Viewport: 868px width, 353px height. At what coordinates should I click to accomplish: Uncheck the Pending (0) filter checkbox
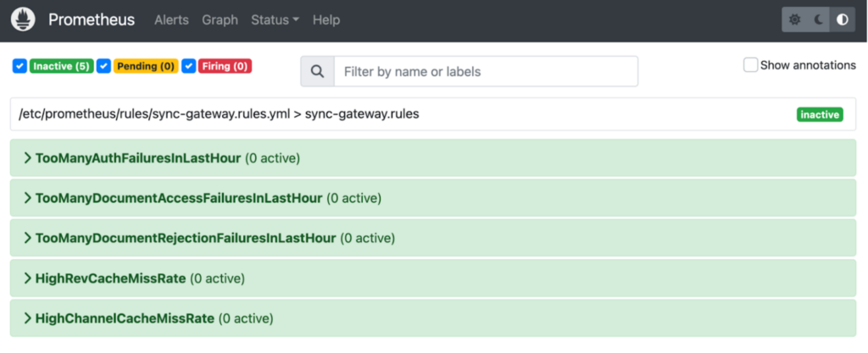[103, 66]
